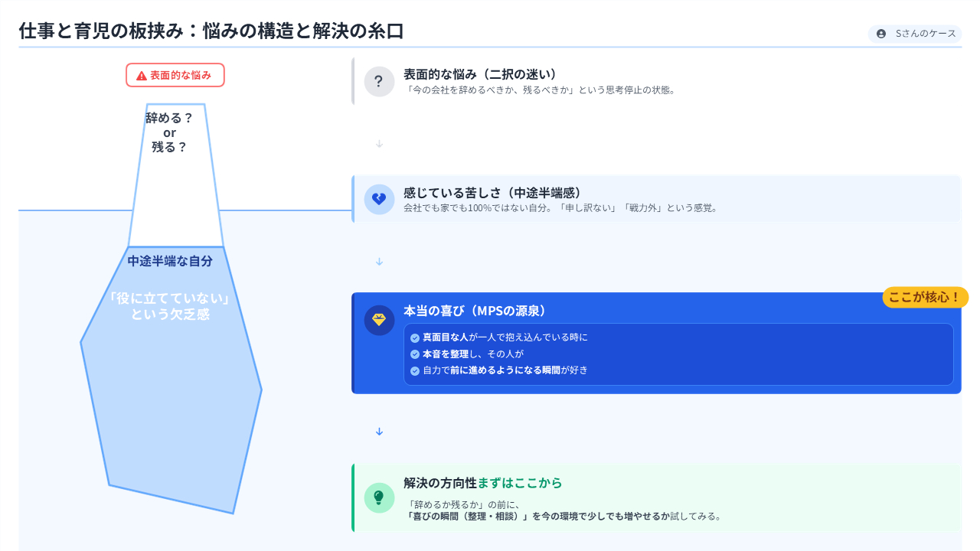Open the Sさんのケース pill menu

pos(915,34)
